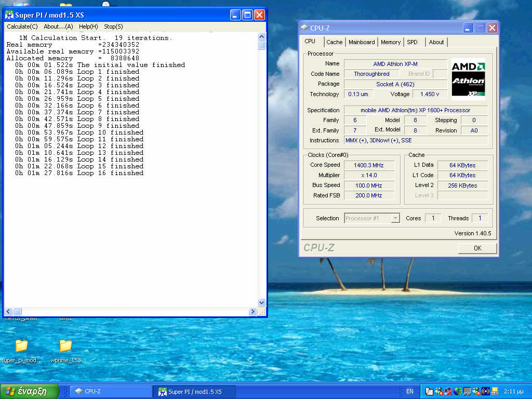Click the Technology value '0.13 um'
This screenshot has height=399, width=532.
[x=358, y=94]
